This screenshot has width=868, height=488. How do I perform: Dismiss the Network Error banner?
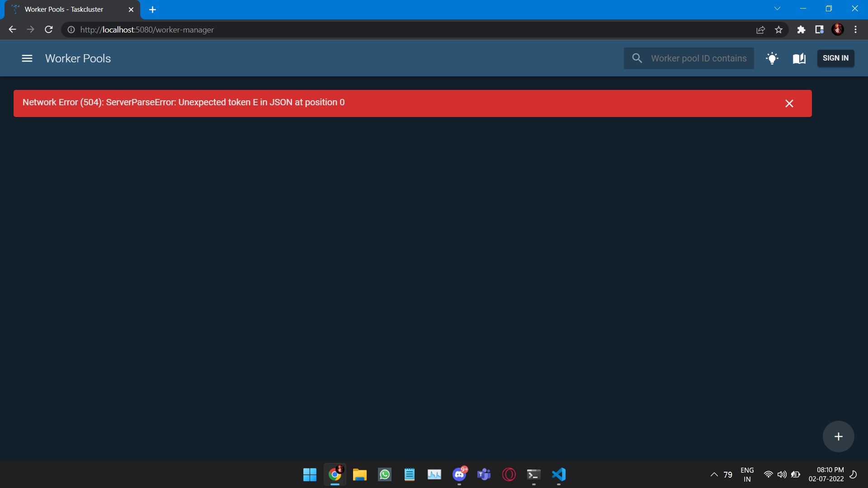[789, 103]
